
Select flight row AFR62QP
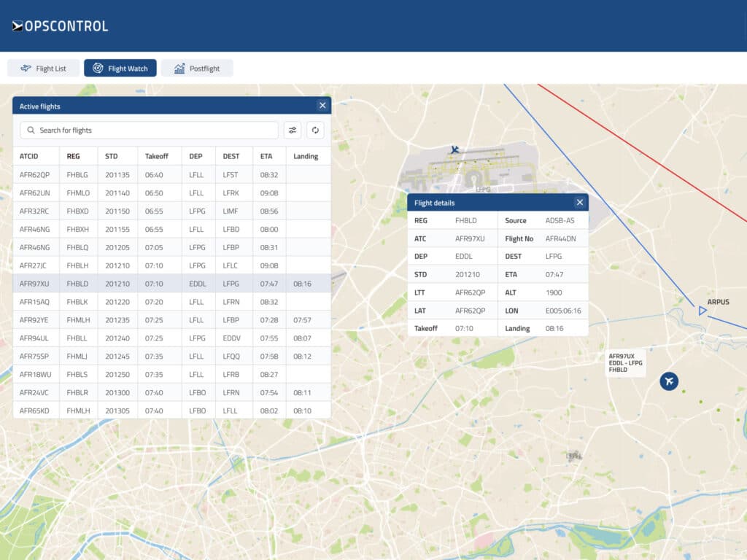click(172, 175)
